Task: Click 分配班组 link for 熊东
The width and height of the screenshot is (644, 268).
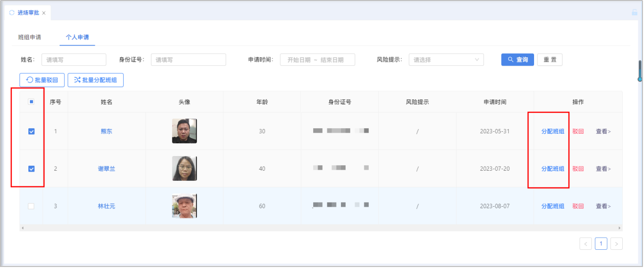Action: click(x=552, y=131)
